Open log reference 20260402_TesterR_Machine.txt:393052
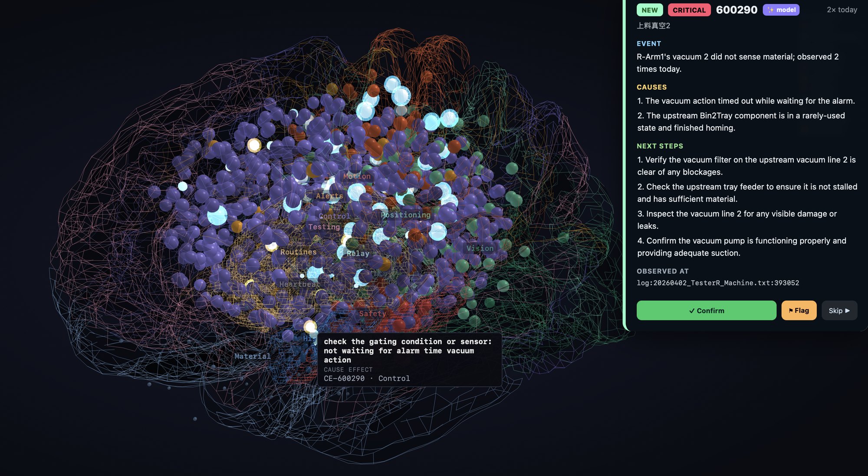Viewport: 868px width, 476px height. coord(718,283)
